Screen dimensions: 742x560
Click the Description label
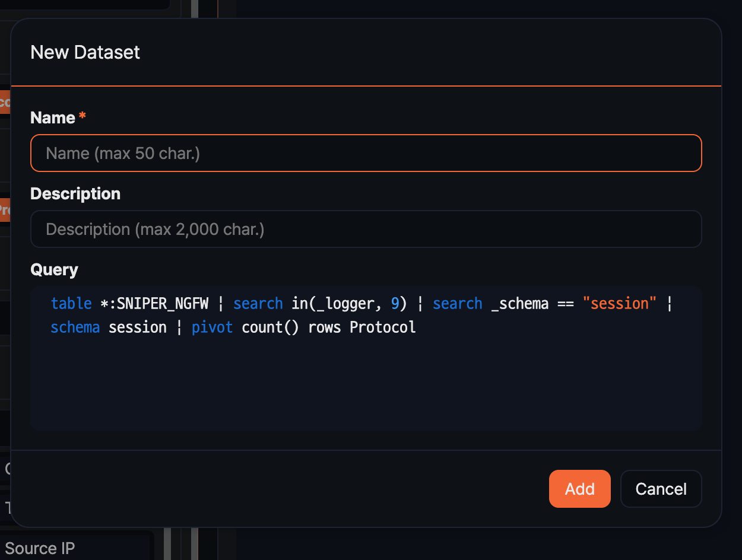75,193
